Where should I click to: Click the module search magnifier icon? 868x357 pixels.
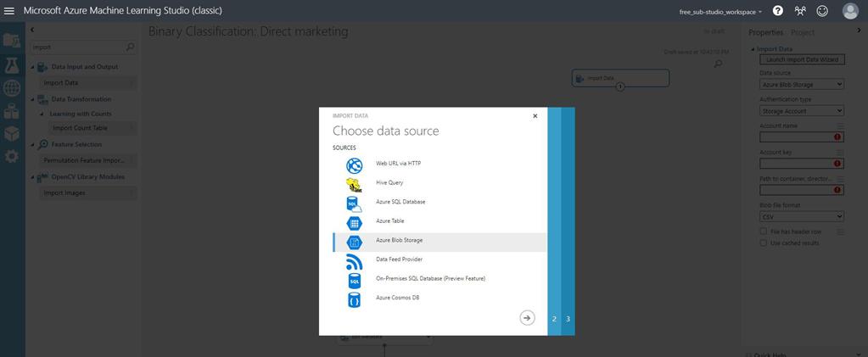pyautogui.click(x=130, y=47)
